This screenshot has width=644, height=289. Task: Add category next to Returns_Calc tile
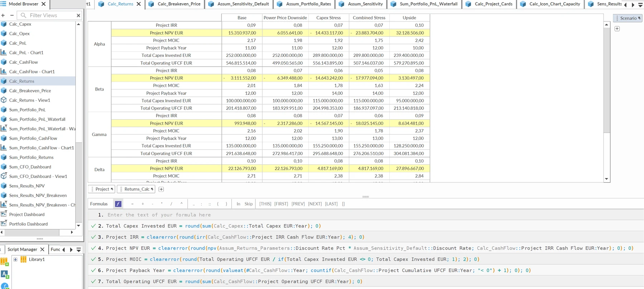click(161, 189)
